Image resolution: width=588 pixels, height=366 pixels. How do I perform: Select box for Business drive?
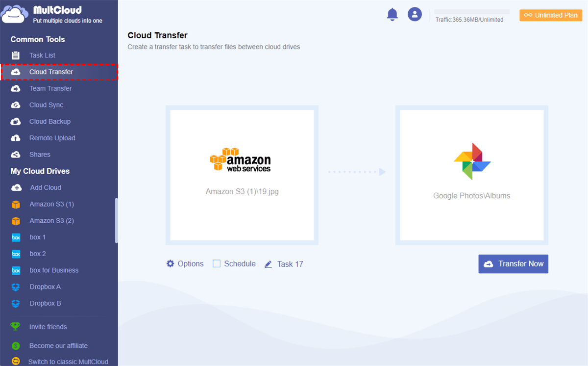point(54,270)
